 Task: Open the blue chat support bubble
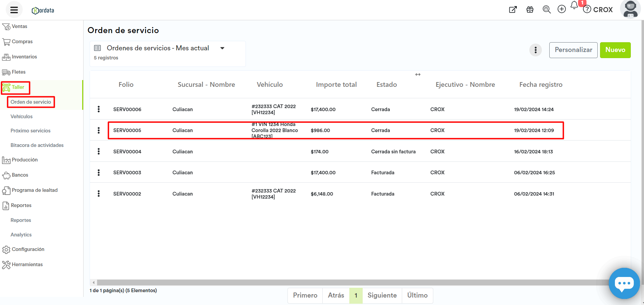624,283
